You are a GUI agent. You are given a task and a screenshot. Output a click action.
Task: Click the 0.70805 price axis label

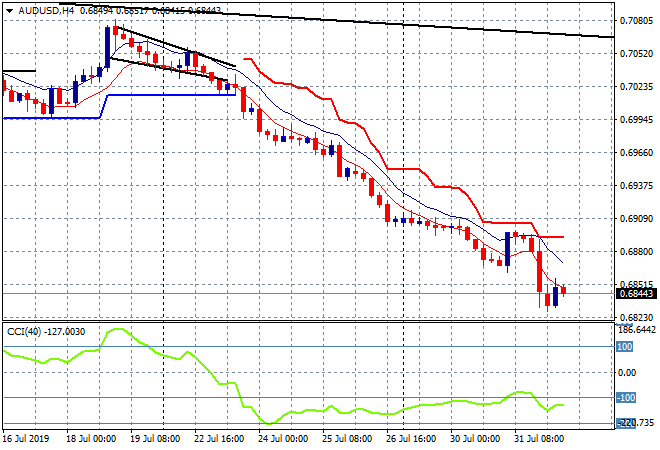pyautogui.click(x=636, y=21)
